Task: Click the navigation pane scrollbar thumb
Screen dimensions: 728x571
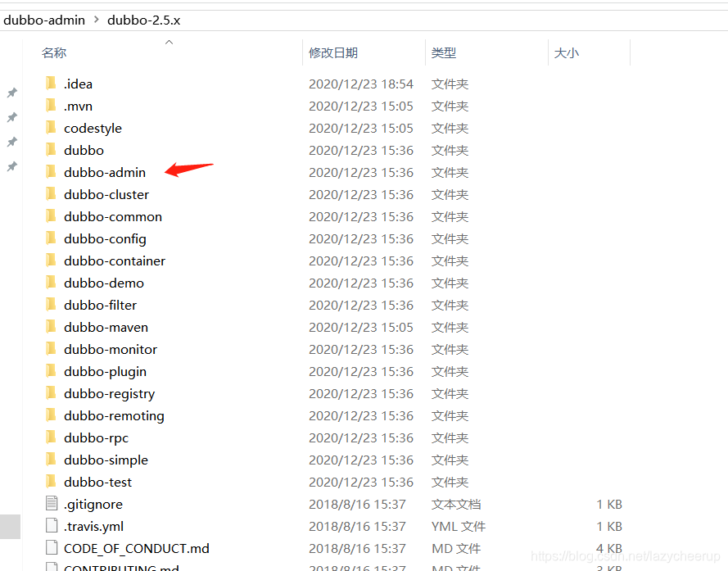Action: click(10, 527)
